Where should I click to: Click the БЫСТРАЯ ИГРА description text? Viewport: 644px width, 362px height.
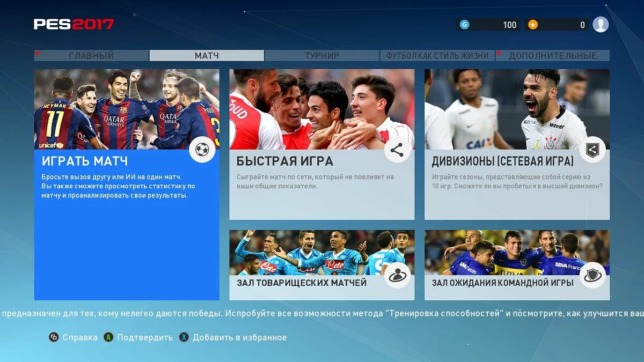(315, 181)
